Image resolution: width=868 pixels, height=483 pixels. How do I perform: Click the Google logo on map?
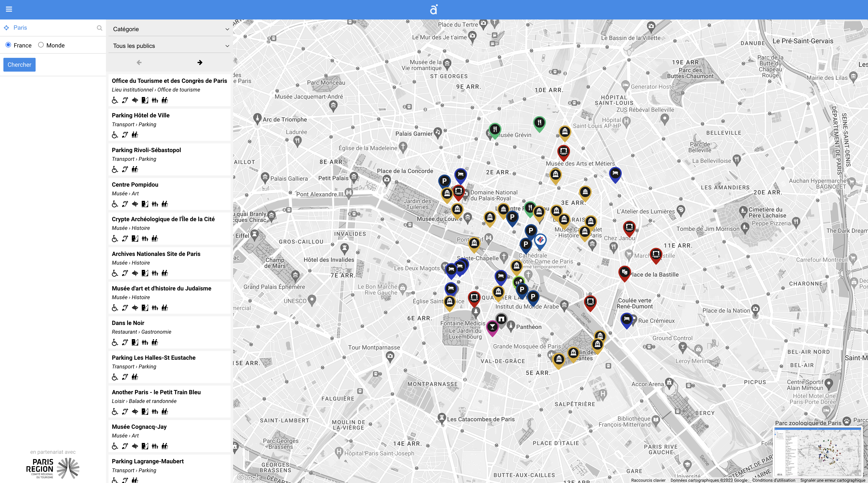pyautogui.click(x=249, y=477)
